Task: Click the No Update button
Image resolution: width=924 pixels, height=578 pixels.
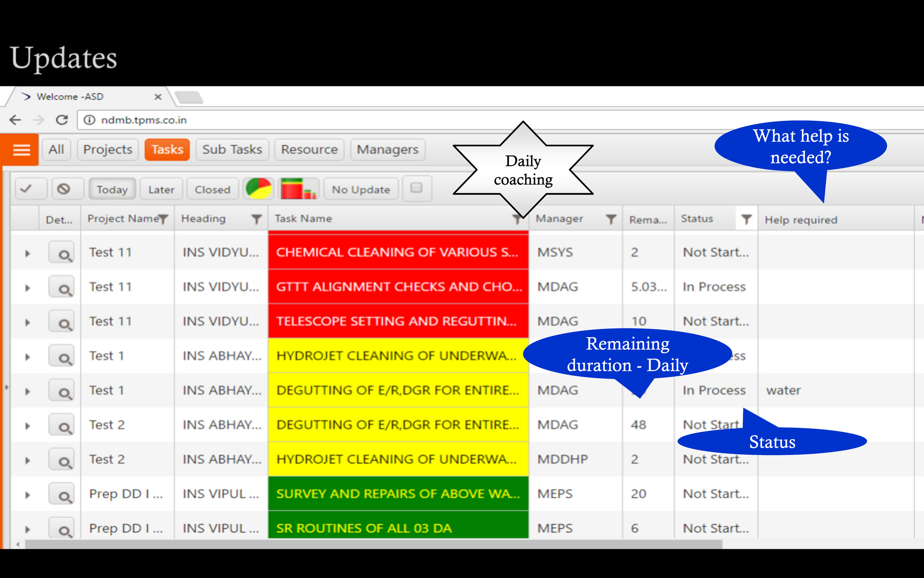Action: (360, 189)
